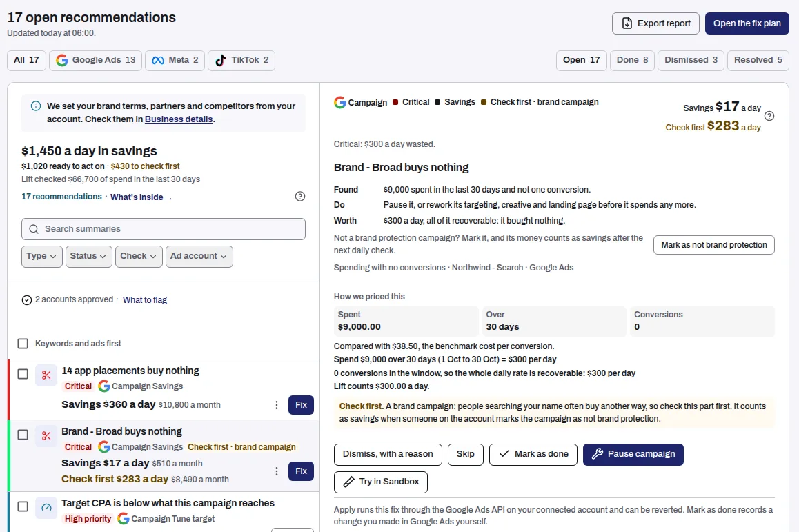Click Fix on 14 app placements row
The image size is (799, 532).
[301, 405]
